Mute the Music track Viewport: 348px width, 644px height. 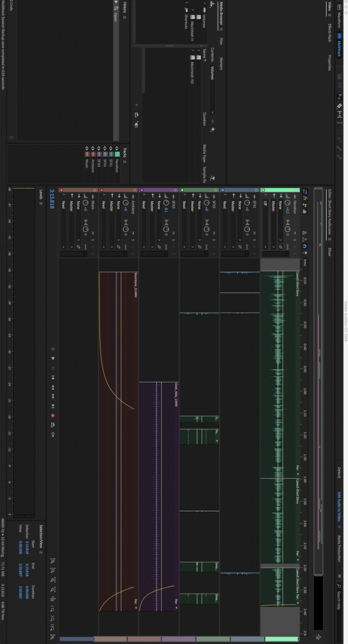pos(93,233)
